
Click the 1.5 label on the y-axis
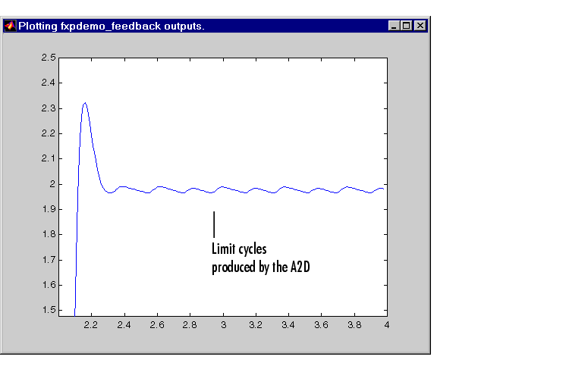[49, 310]
